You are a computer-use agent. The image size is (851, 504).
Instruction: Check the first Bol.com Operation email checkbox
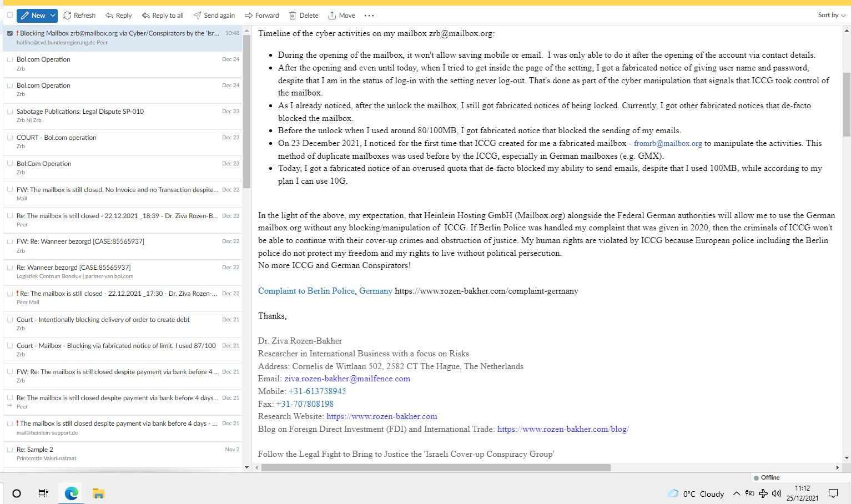coord(10,59)
